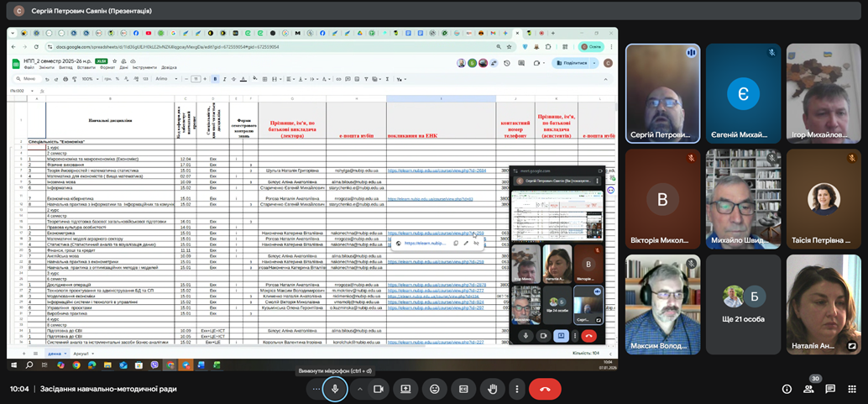The image size is (868, 404).
Task: Toggle the camera on or off
Action: (x=378, y=389)
